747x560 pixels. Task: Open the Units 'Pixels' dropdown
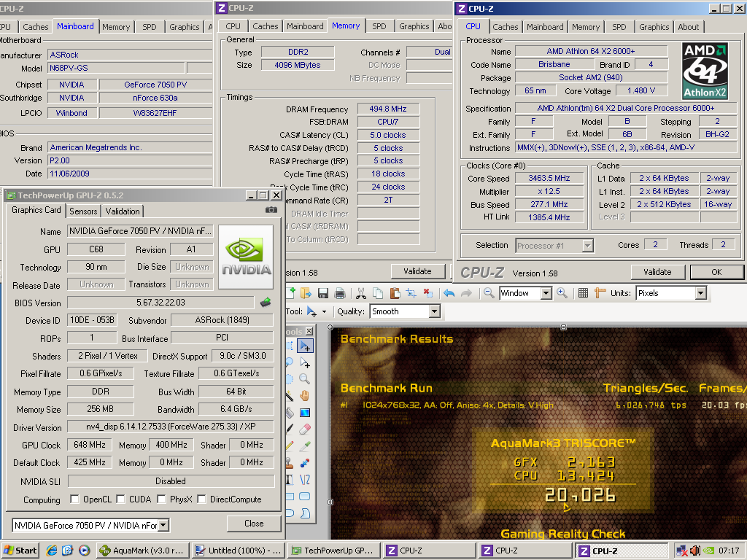click(x=700, y=293)
